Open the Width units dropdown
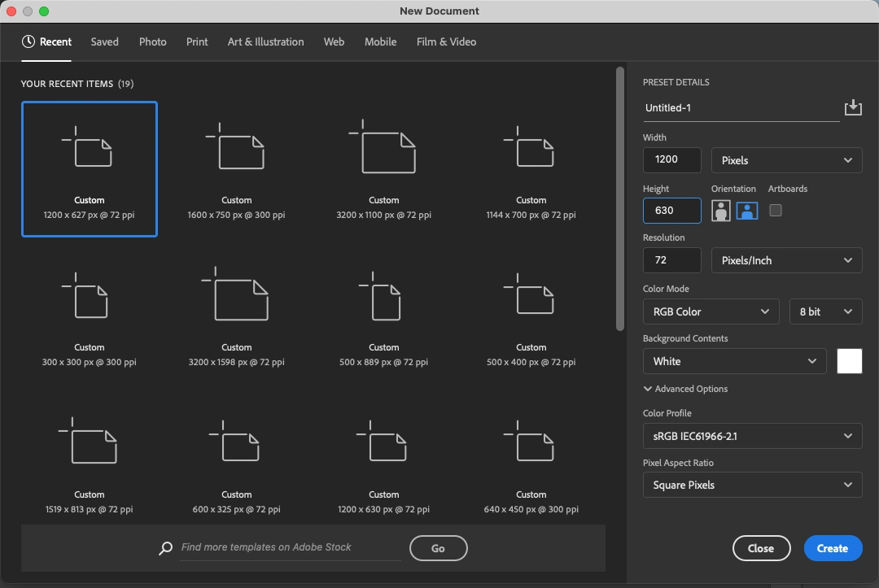 tap(785, 160)
